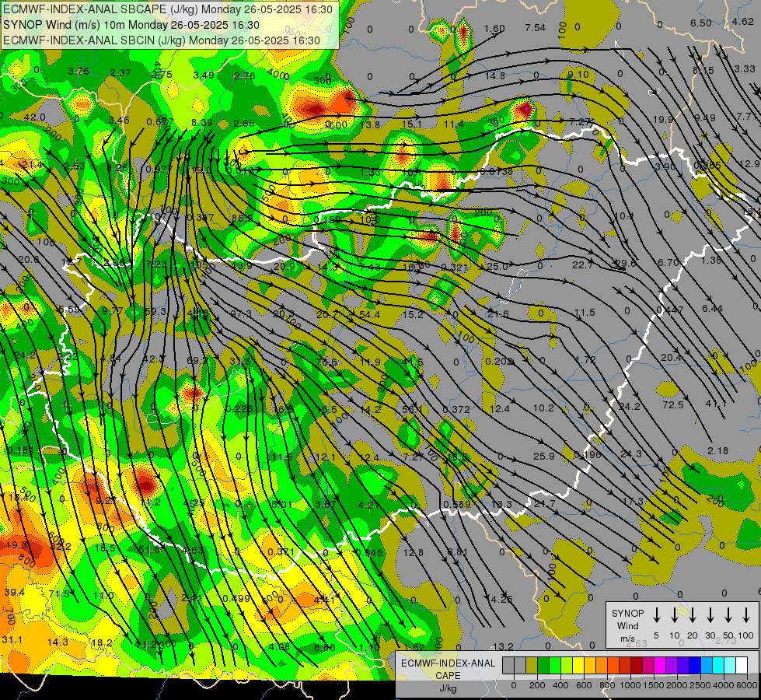Click the map value 6.44

(712, 309)
